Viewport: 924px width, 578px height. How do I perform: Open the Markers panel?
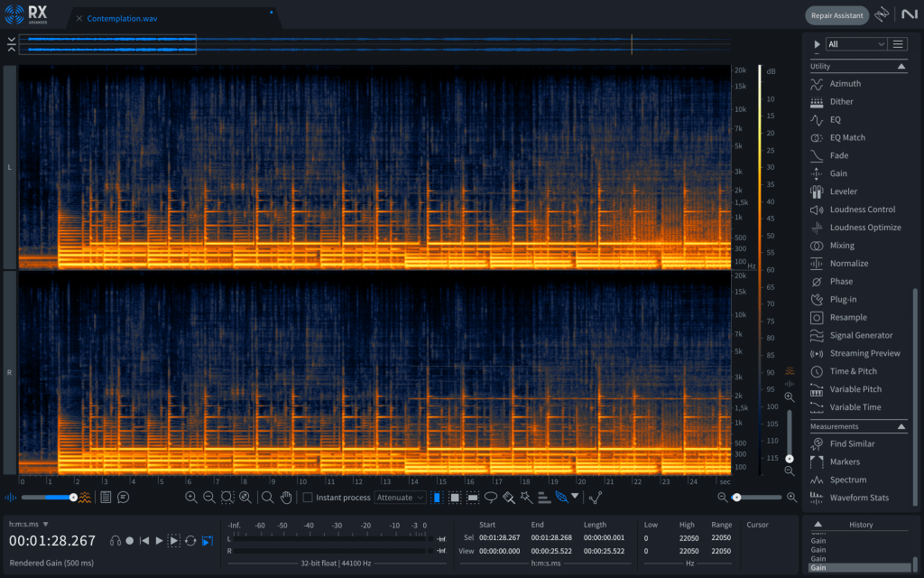[x=845, y=461]
